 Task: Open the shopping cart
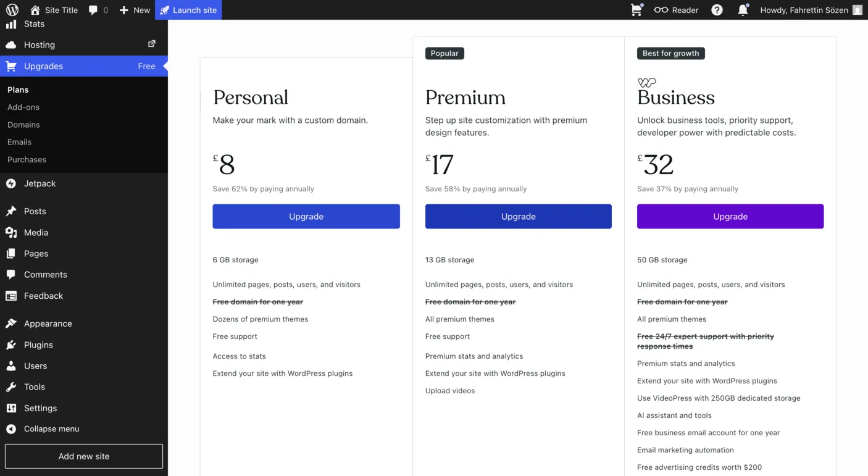click(x=636, y=9)
